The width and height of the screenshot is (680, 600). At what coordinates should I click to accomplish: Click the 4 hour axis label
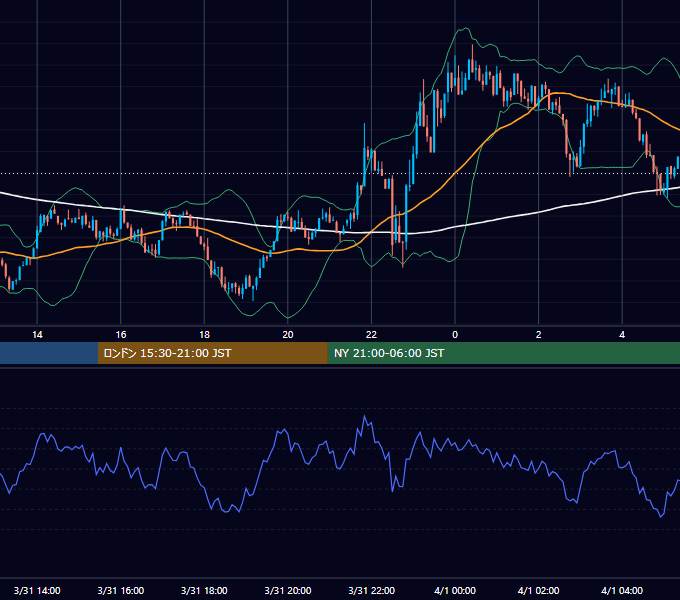[622, 335]
